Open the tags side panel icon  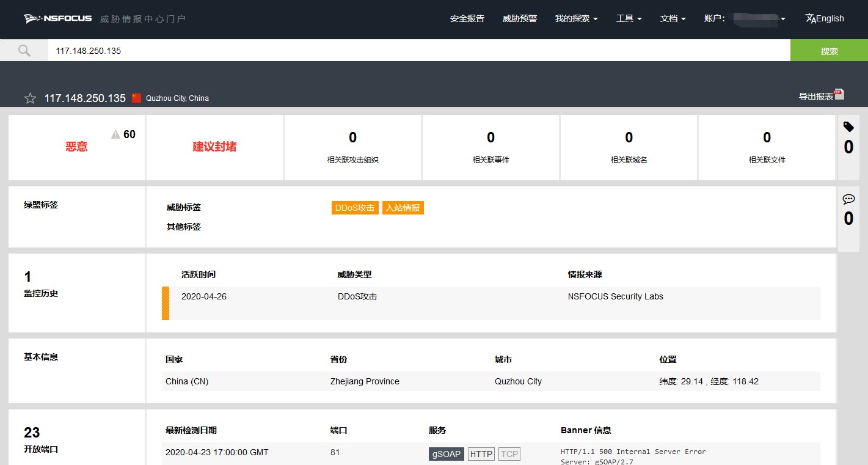click(x=848, y=127)
